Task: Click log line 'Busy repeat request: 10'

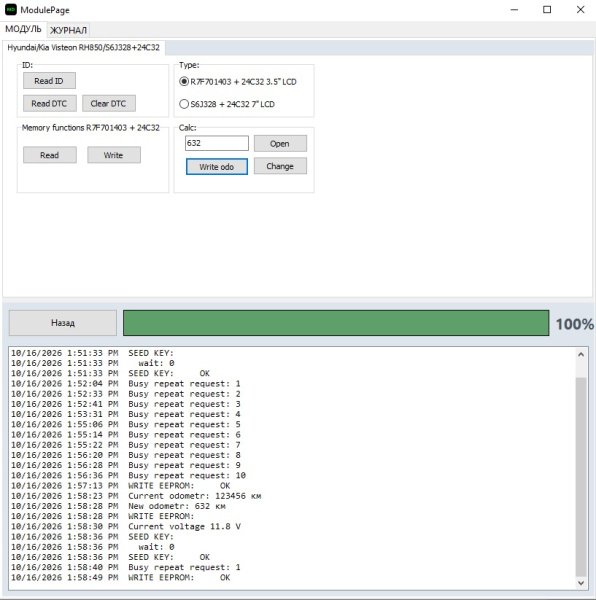Action: 128,476
